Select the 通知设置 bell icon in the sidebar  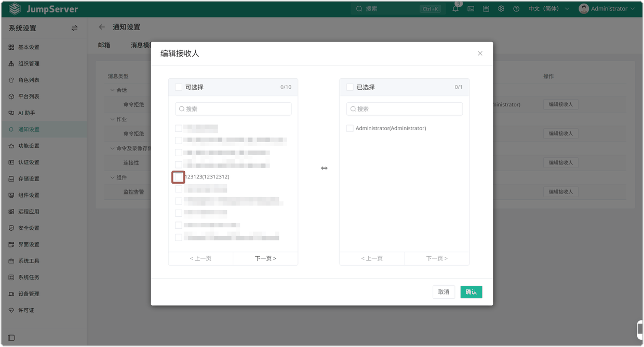[11, 130]
